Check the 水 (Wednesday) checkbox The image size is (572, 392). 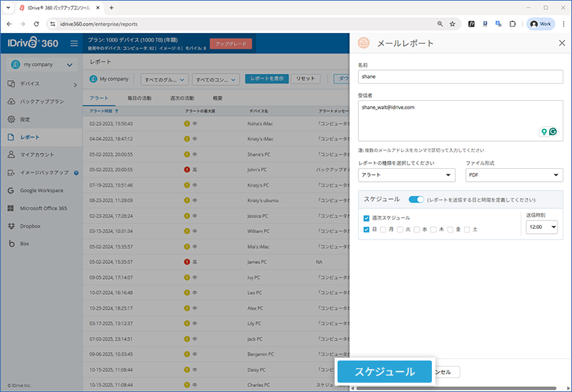click(417, 230)
